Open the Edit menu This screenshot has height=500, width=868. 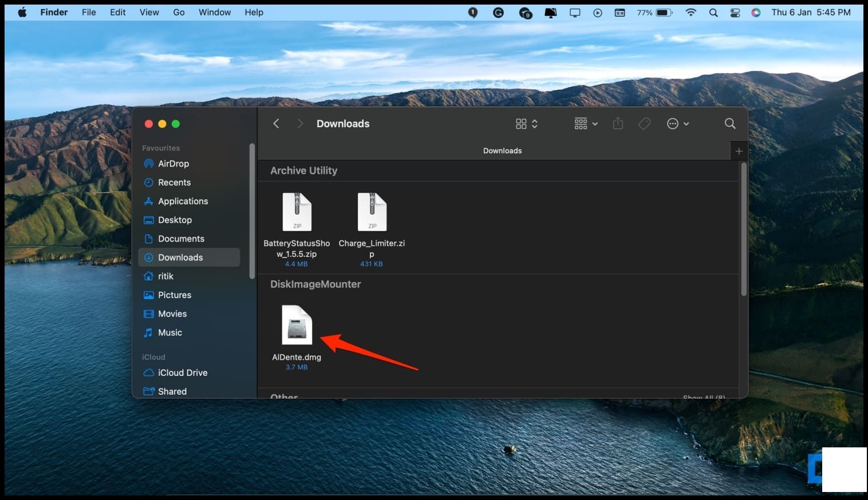pos(118,12)
